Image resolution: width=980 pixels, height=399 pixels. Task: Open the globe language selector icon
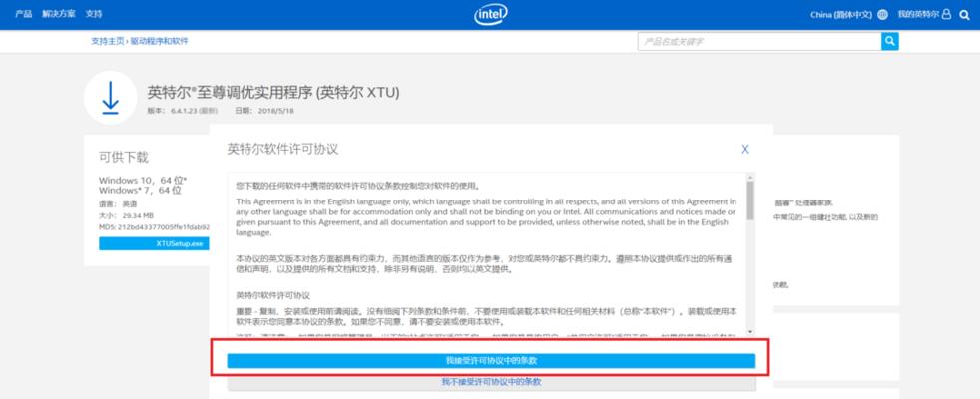pos(882,14)
